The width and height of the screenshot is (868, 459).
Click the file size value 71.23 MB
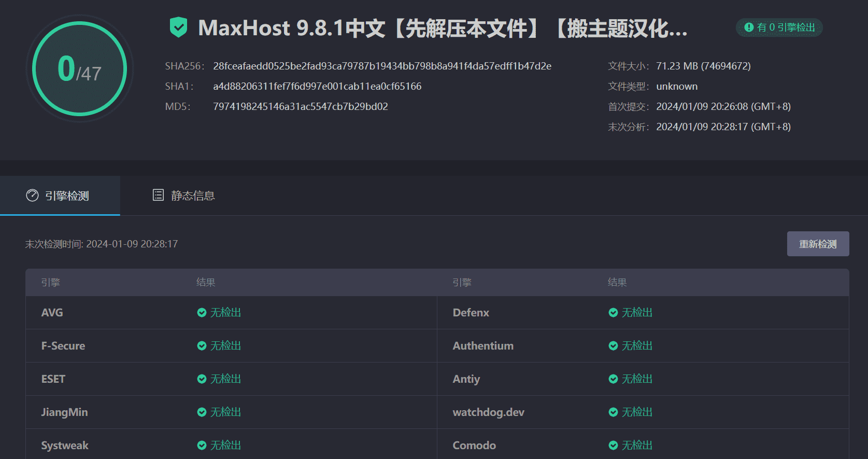point(703,66)
